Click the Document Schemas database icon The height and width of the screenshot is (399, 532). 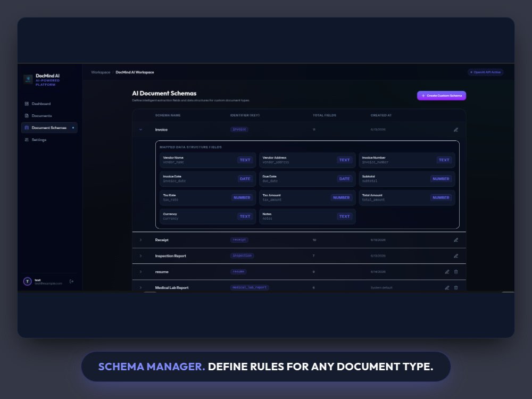coord(27,128)
